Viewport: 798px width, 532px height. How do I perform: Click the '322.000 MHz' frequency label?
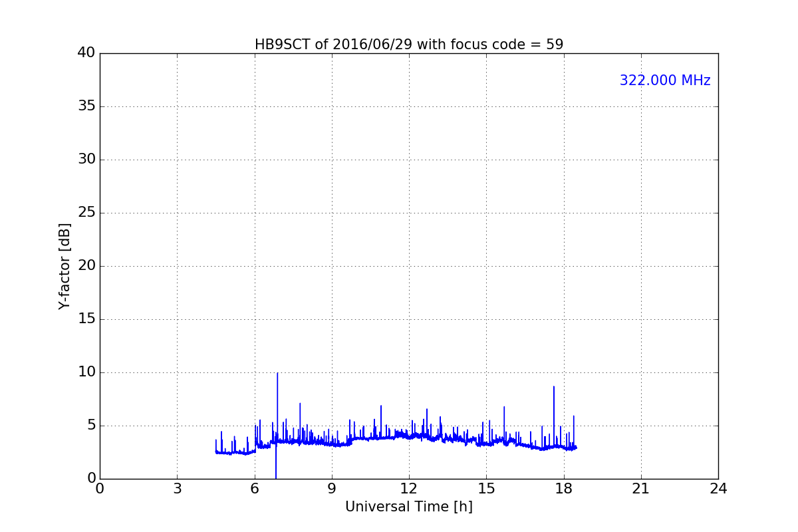click(x=665, y=80)
